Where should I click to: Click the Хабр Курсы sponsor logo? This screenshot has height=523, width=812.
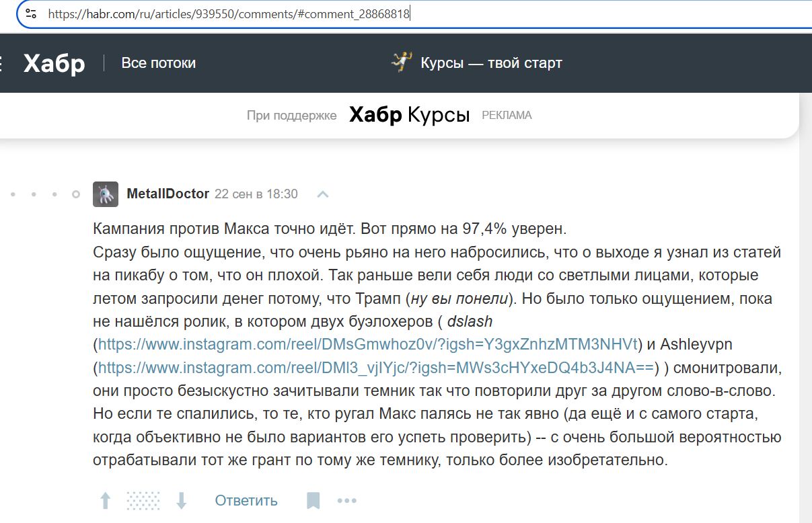click(x=409, y=115)
